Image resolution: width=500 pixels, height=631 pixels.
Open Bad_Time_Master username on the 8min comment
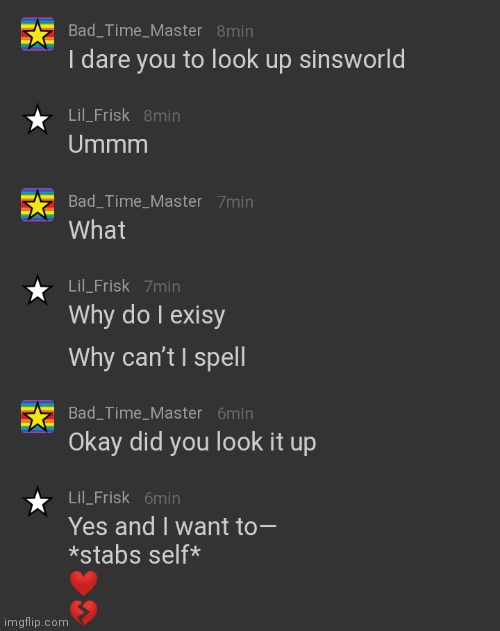coord(135,31)
